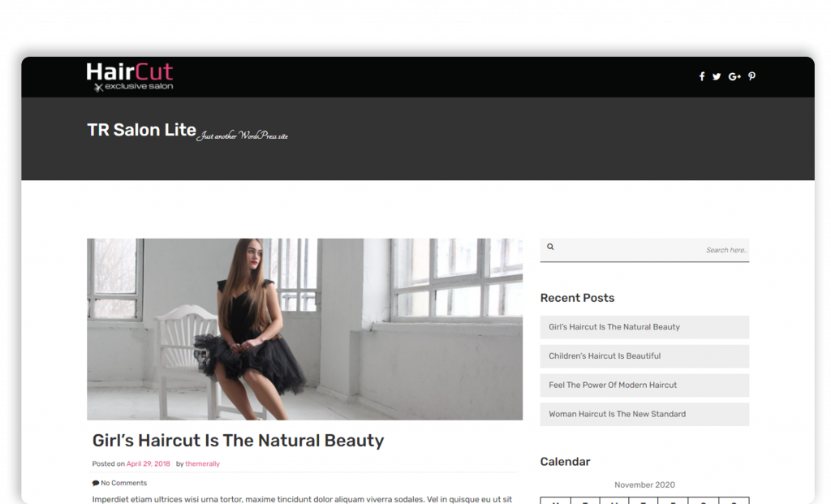The width and height of the screenshot is (831, 504).
Task: Open the Google Plus social icon
Action: (734, 76)
